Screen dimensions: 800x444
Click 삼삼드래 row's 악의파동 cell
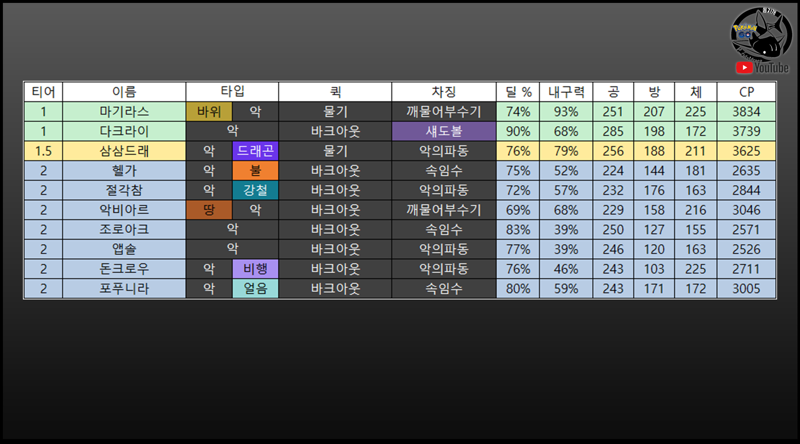coord(444,151)
